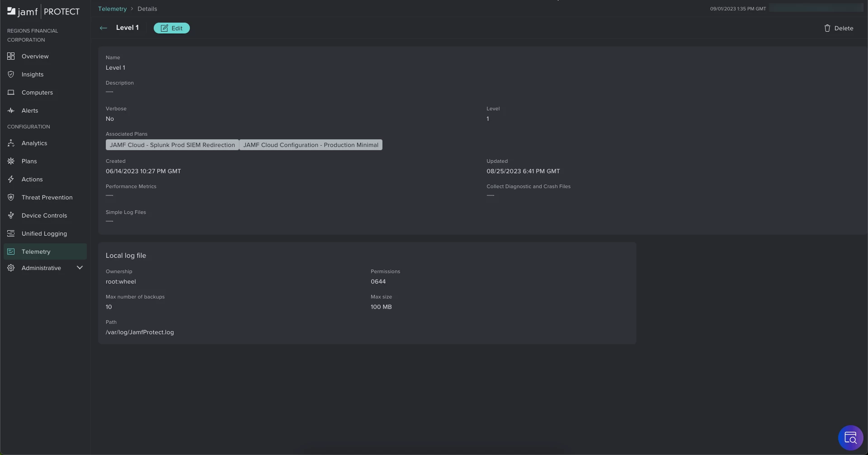Click the Plans gear icon
The width and height of the screenshot is (868, 455).
11,161
